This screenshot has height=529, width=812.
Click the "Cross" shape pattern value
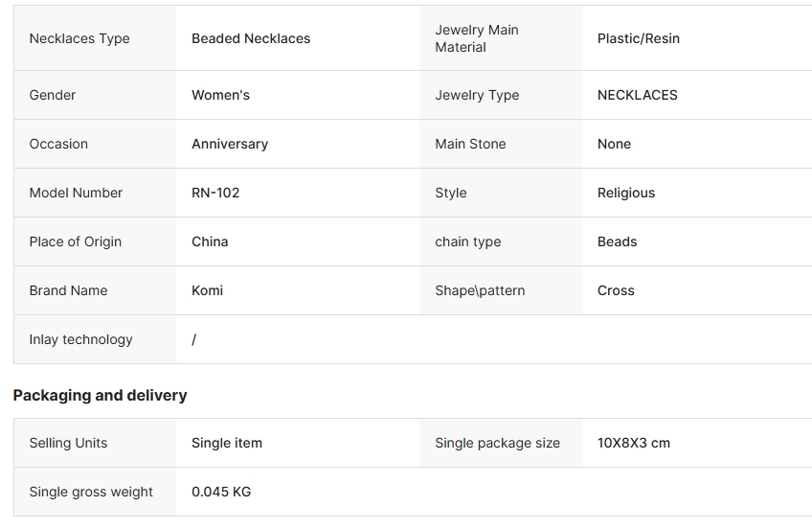pyautogui.click(x=616, y=290)
